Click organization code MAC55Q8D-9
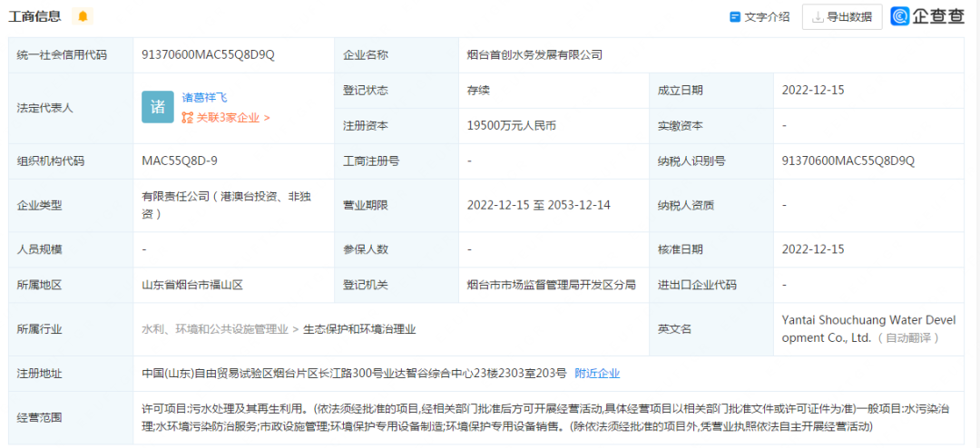The width and height of the screenshot is (980, 448). (x=180, y=161)
